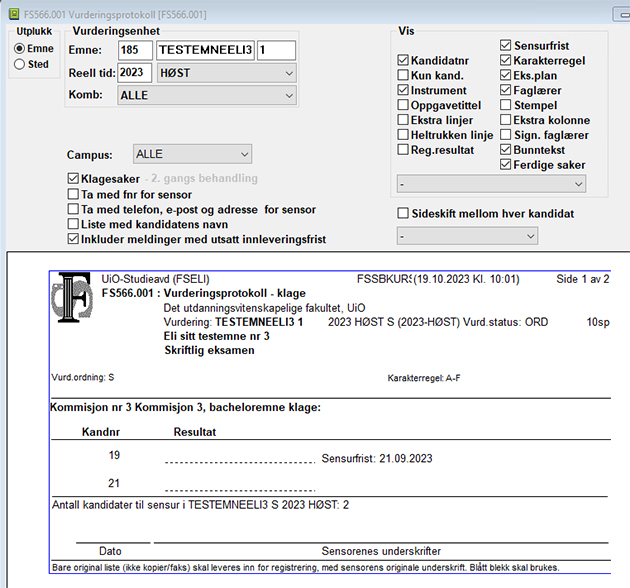Select the Emne radio button
The width and height of the screenshot is (630, 588).
click(19, 49)
